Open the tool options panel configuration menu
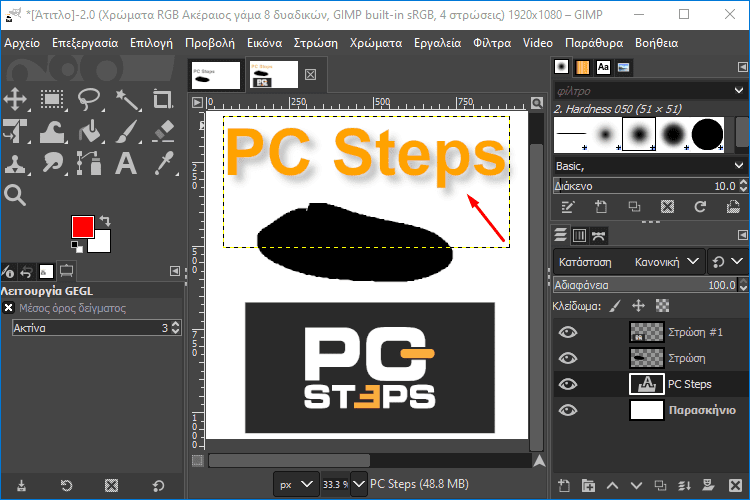This screenshot has width=750, height=500. pos(175,271)
